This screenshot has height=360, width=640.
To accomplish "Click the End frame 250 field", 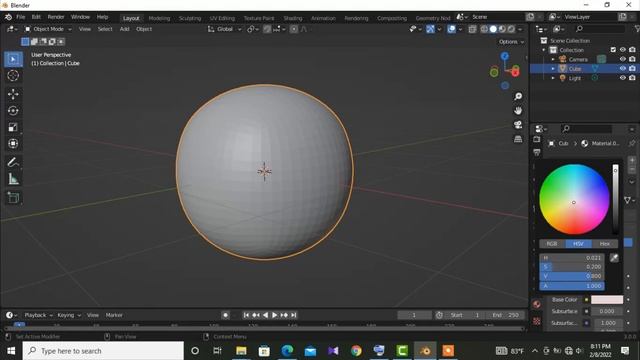I will (506, 315).
